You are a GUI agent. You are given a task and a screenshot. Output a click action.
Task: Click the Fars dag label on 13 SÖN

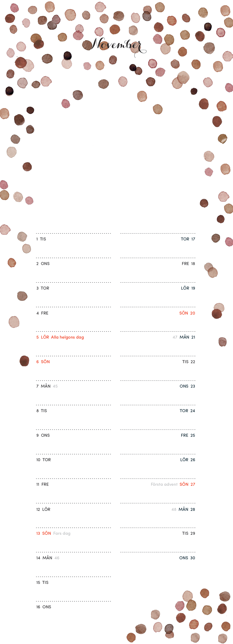(x=62, y=533)
